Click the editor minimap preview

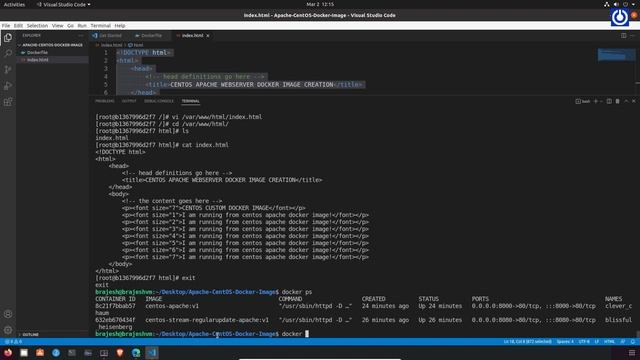click(x=616, y=55)
